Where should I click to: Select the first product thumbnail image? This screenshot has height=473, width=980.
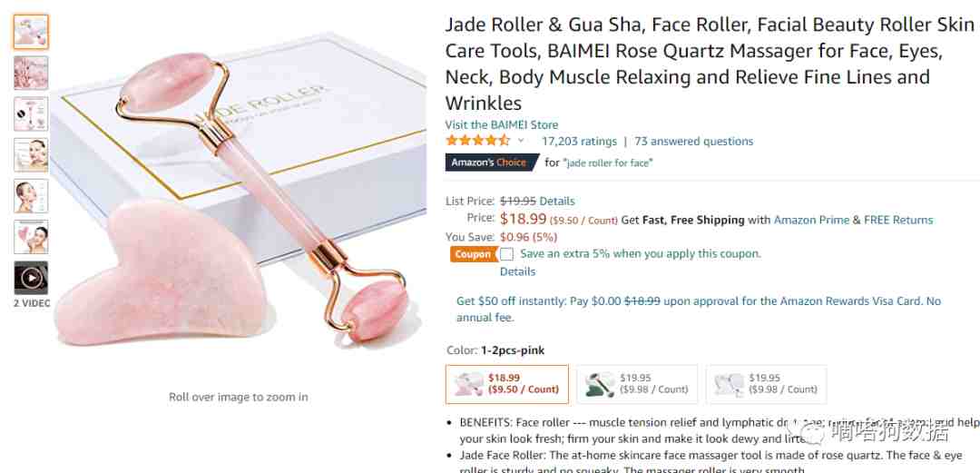click(x=31, y=31)
